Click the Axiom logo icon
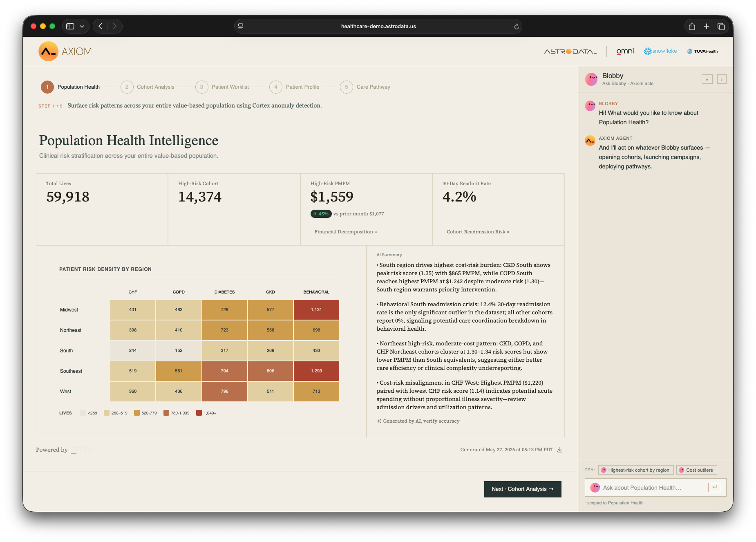The image size is (756, 542). [48, 52]
